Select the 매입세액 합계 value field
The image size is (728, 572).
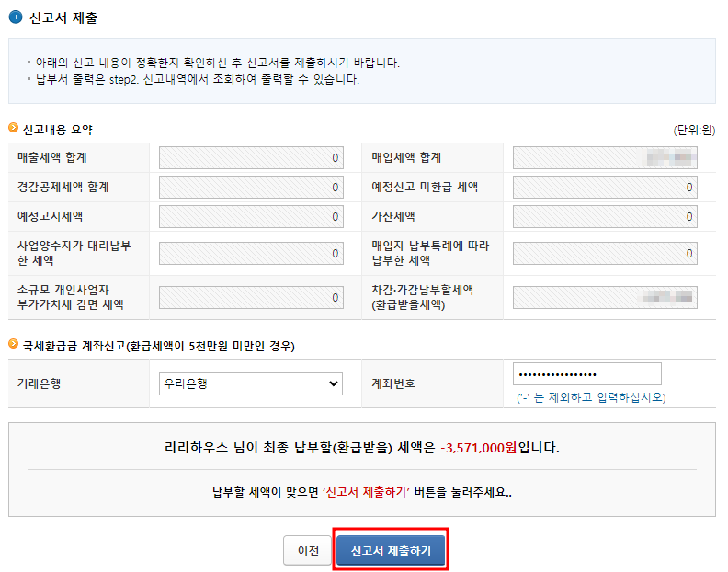(x=605, y=158)
